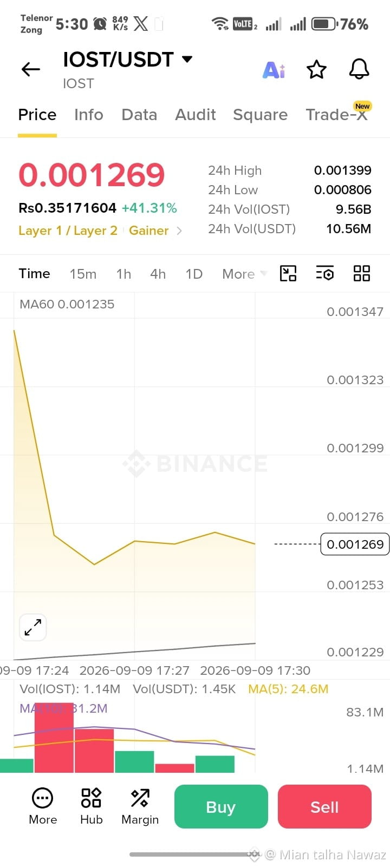Expand the IOST/USDT pair dropdown
The height and width of the screenshot is (868, 390).
(x=187, y=59)
